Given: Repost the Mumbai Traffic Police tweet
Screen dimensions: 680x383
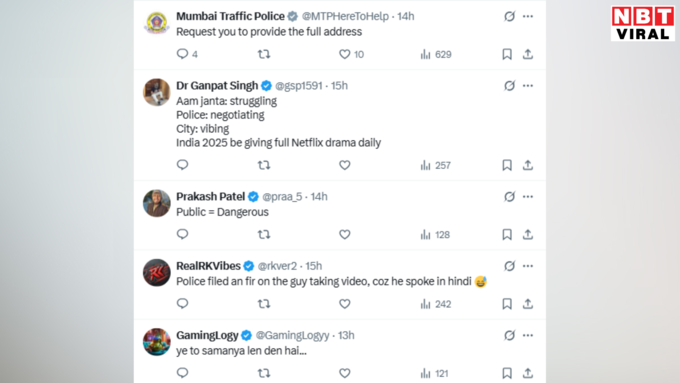Looking at the screenshot, I should [264, 54].
